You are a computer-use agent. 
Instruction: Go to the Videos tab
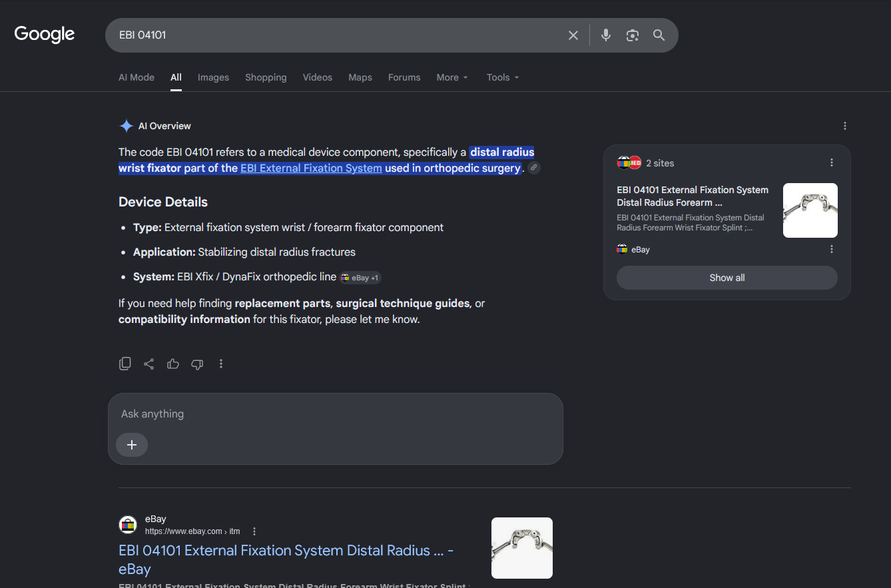[318, 77]
